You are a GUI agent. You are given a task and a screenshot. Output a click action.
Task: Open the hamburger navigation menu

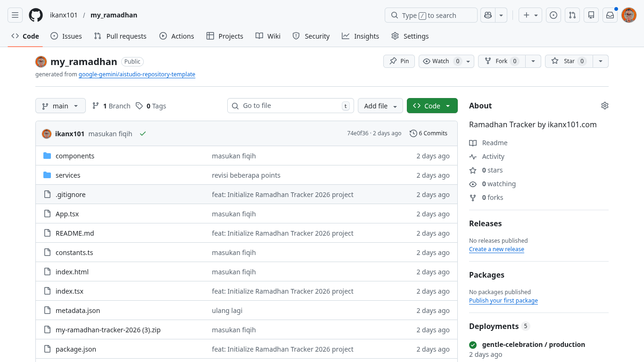(x=15, y=15)
